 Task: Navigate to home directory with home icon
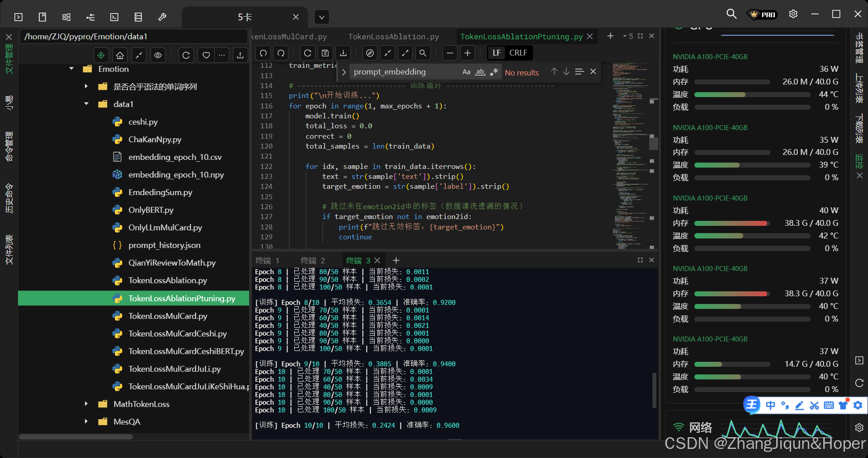click(x=119, y=55)
